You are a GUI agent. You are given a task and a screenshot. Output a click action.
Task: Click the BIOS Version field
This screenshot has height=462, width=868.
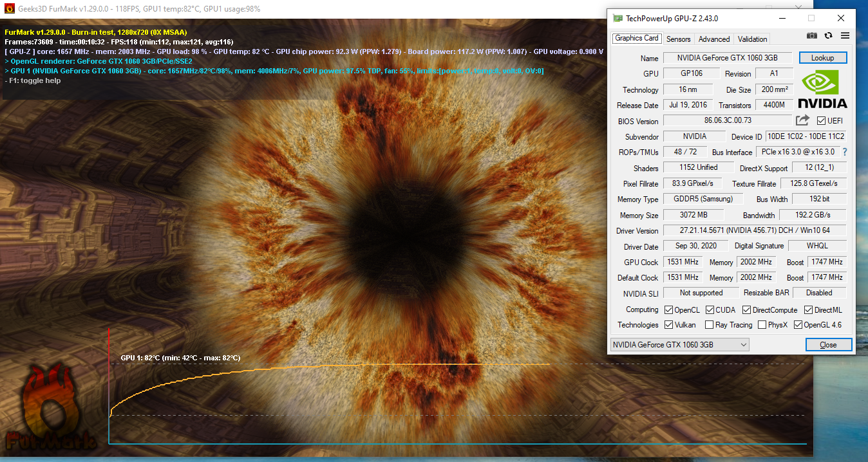[727, 120]
